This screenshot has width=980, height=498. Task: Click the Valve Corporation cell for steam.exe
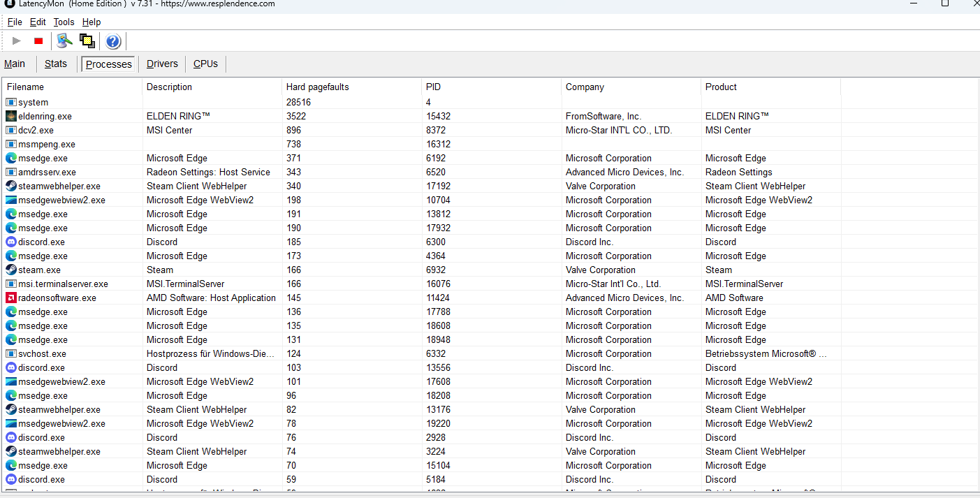click(x=601, y=270)
